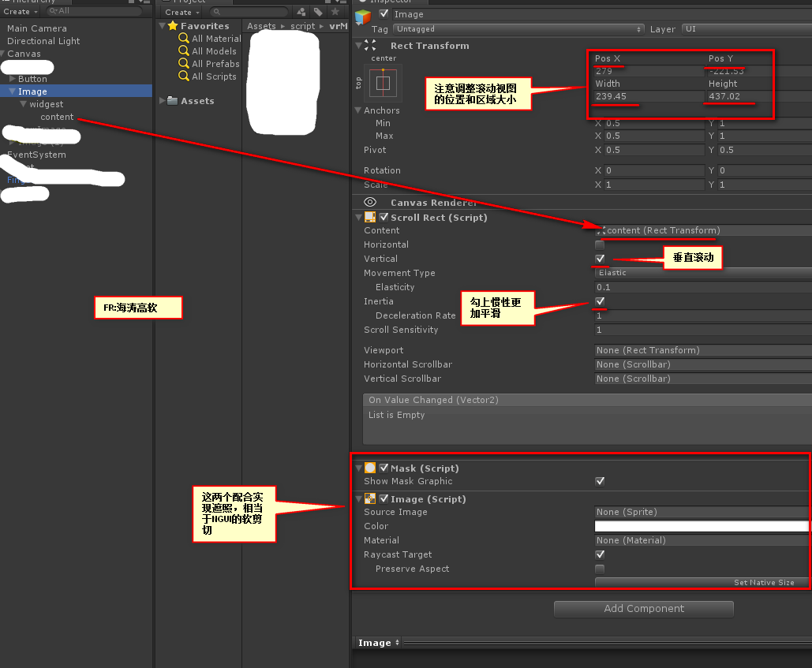This screenshot has width=812, height=668.
Task: Click the Scroll Rect script icon
Action: click(370, 218)
